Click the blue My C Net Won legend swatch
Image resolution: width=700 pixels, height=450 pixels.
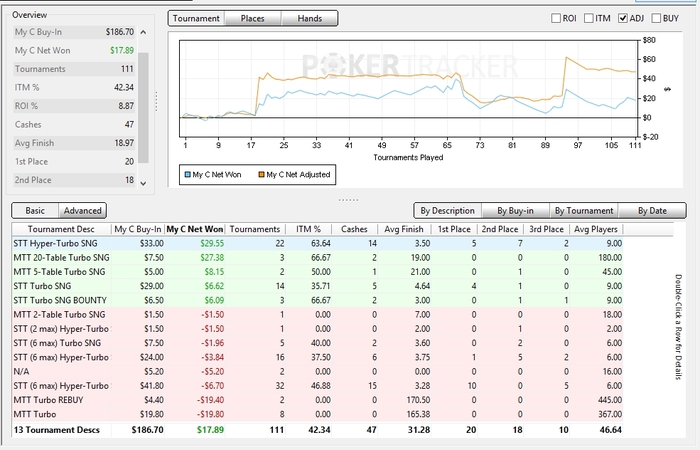[186, 174]
